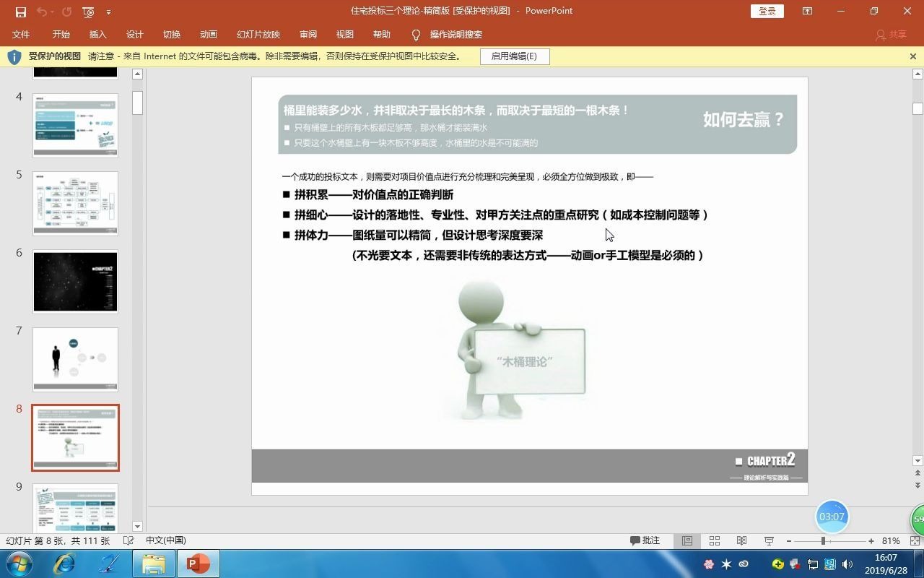Start slideshow from the Quick Access Toolbar icon
Screen dimensions: 924x578
click(87, 12)
